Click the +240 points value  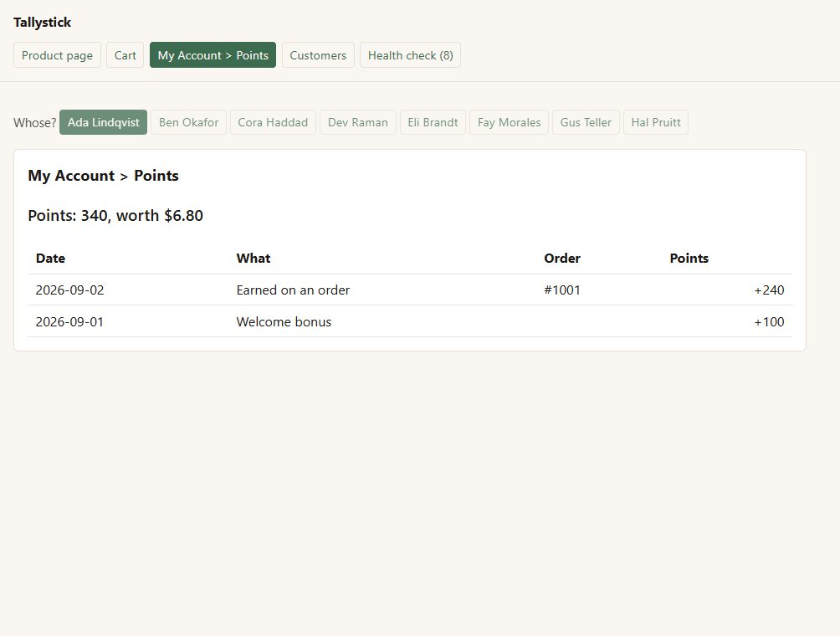pos(769,290)
